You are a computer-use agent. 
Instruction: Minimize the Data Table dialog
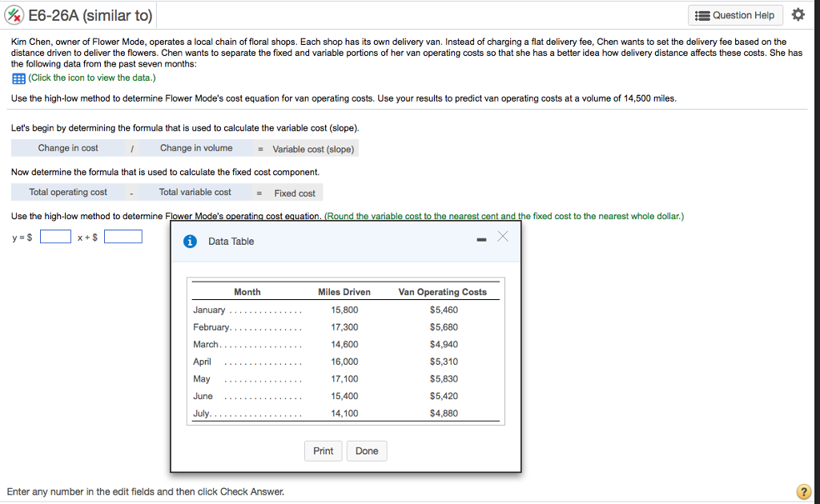pyautogui.click(x=481, y=240)
